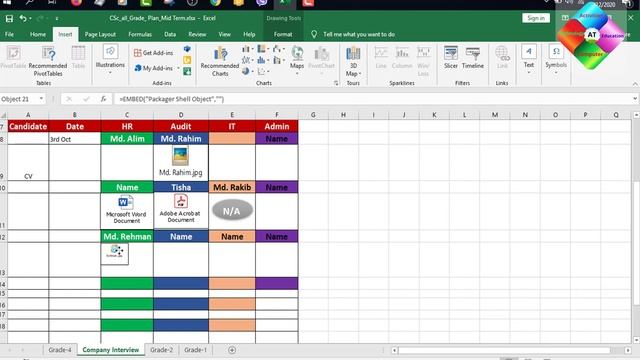This screenshot has height=360, width=640.
Task: Open the View tab
Action: pos(224,34)
